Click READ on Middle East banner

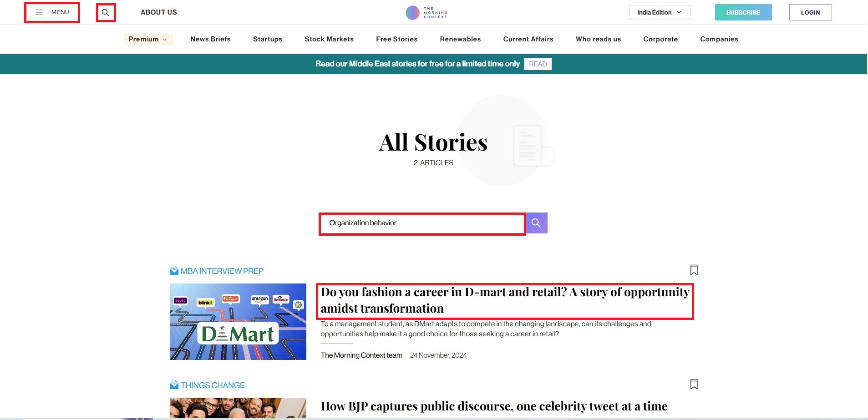[538, 64]
